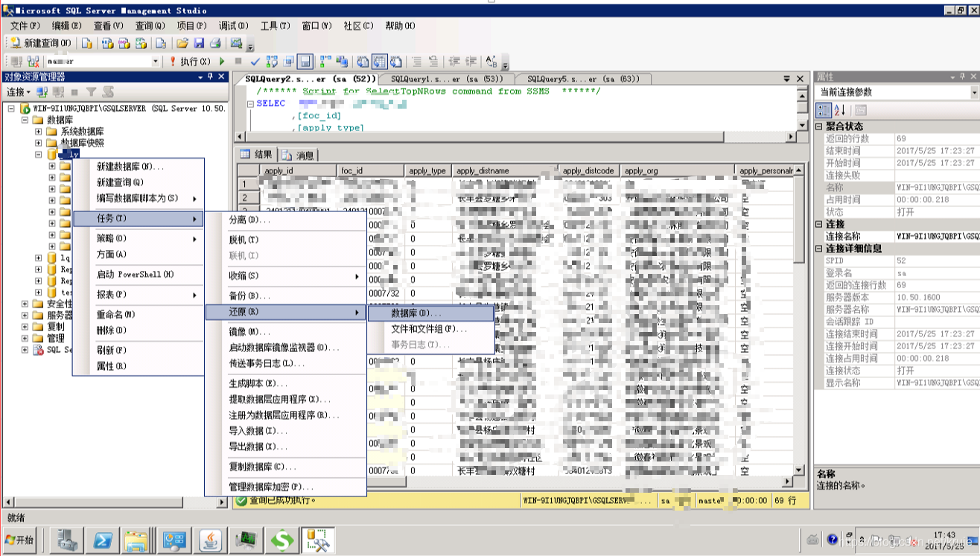Parse the query with the checkmark icon
Screen dimensions: 980x556
(x=255, y=62)
